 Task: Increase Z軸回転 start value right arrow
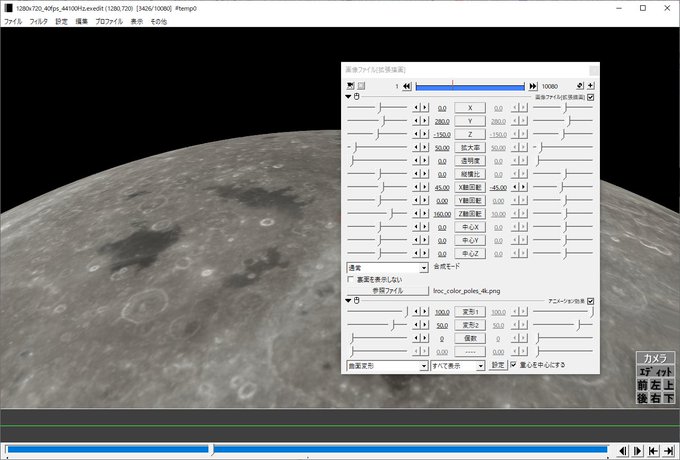pyautogui.click(x=425, y=213)
